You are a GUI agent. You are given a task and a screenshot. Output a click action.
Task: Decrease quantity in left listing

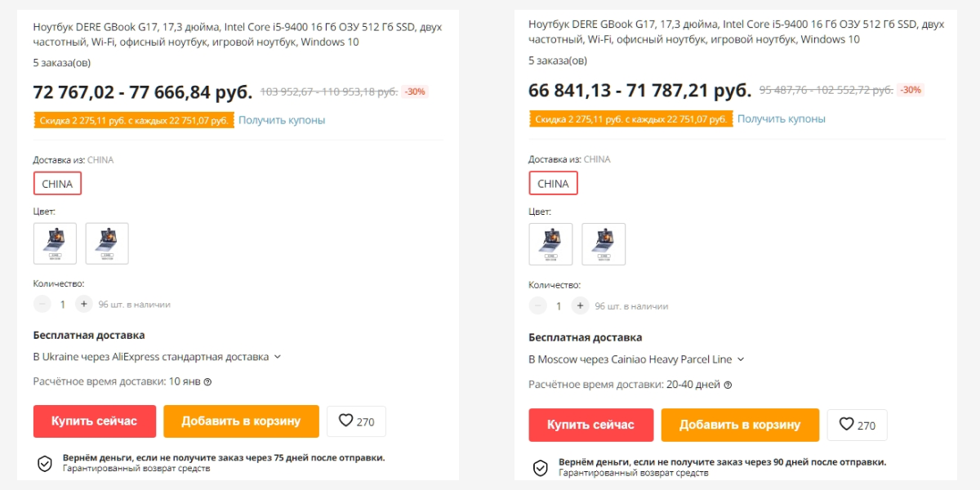[x=42, y=304]
